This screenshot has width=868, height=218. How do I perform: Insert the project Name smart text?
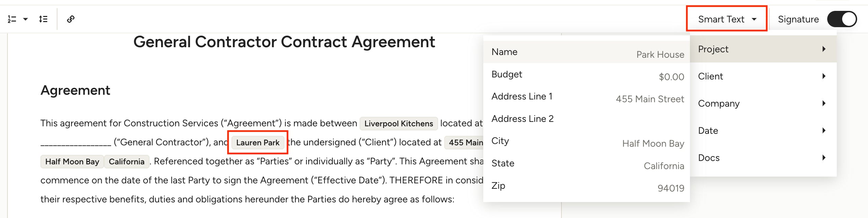[x=587, y=52]
